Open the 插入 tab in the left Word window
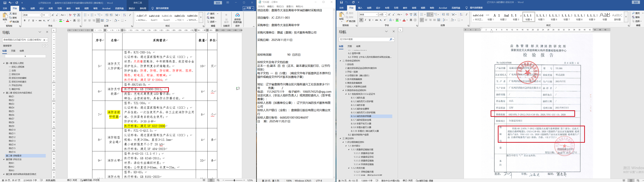644x182 pixels. 24,8
